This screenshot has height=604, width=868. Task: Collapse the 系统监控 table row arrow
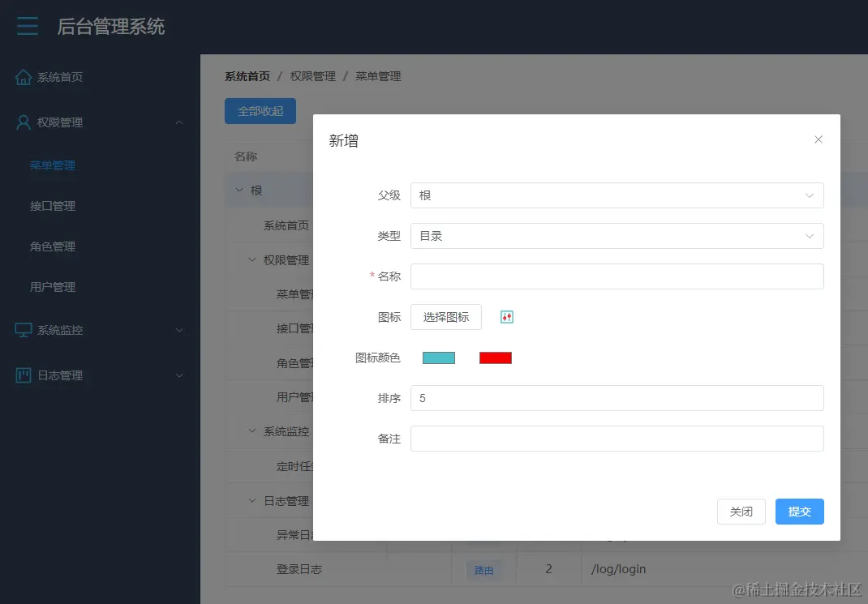251,431
